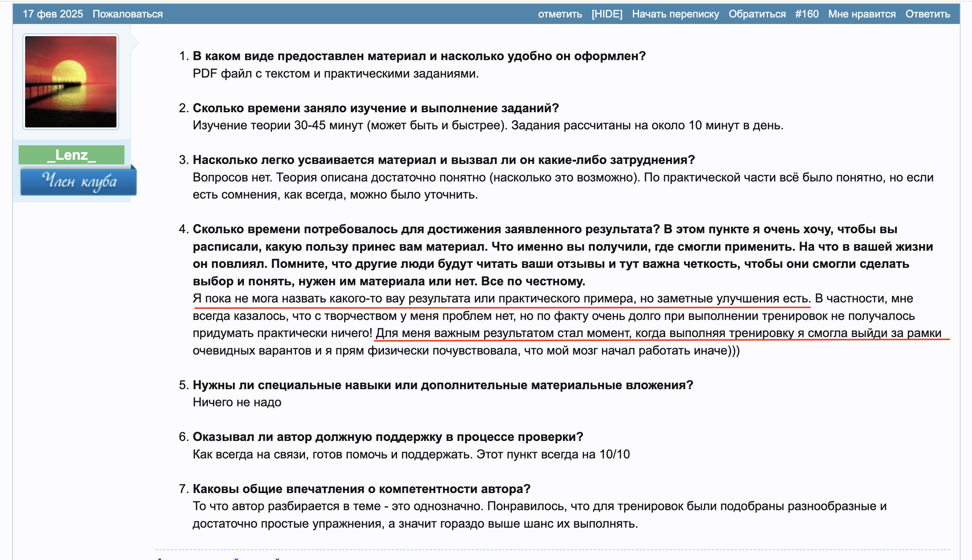Image resolution: width=972 pixels, height=560 pixels.
Task: Start a conversation via 'Начать переписку'
Action: click(675, 14)
